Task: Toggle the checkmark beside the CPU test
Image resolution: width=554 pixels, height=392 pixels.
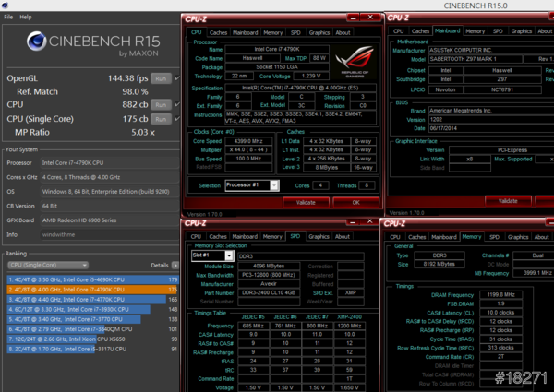Action: click(x=178, y=105)
